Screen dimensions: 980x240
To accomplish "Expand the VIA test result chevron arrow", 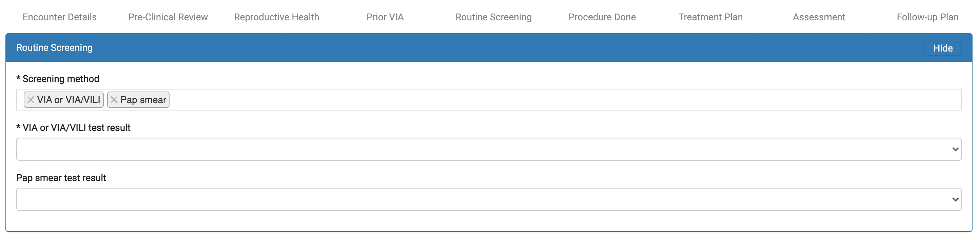I will point(955,149).
